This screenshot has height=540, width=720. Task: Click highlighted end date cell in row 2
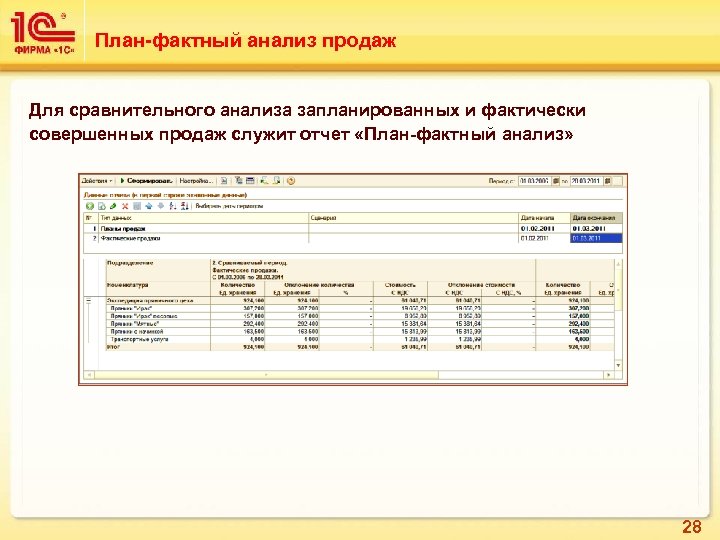point(596,238)
